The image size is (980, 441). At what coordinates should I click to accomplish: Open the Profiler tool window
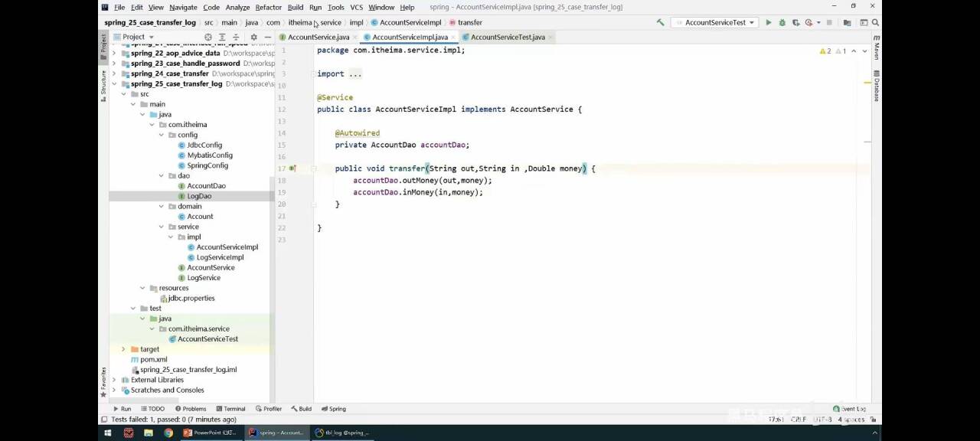click(268, 409)
